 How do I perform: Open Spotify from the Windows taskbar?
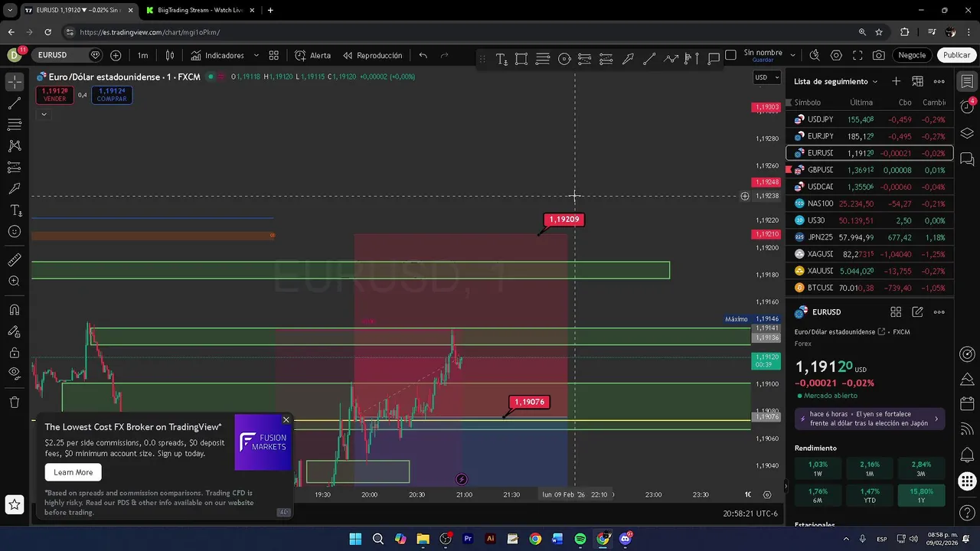[x=580, y=539]
